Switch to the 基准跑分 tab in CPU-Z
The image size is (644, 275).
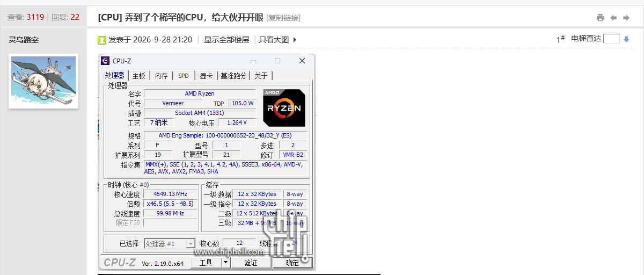coord(233,76)
